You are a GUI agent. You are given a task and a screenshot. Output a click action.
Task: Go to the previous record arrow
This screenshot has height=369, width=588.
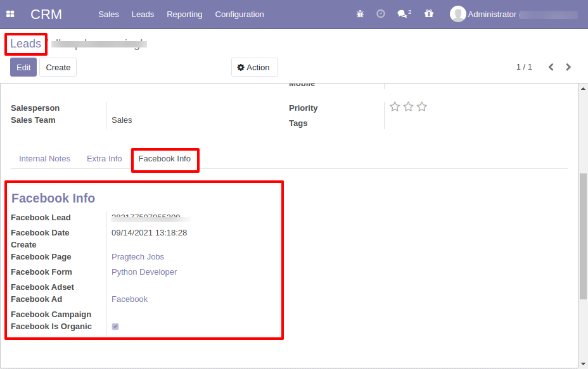tap(551, 67)
